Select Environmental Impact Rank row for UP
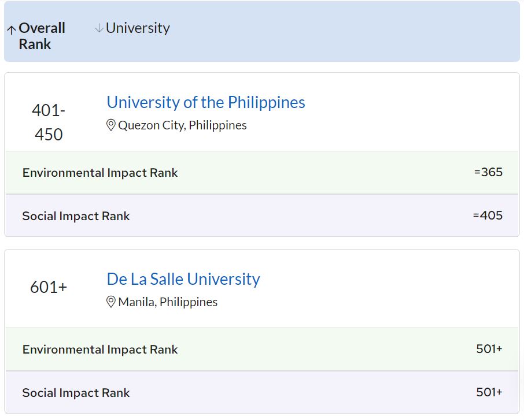The image size is (524, 420). 262,173
